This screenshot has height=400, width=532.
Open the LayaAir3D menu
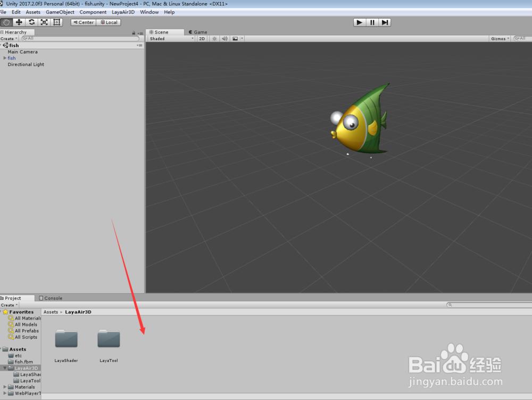click(123, 12)
